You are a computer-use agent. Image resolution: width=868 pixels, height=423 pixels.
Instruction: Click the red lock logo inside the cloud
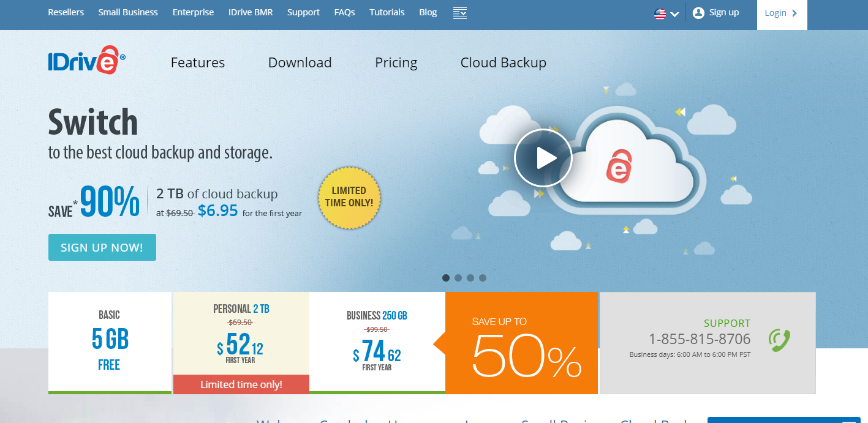click(x=618, y=164)
